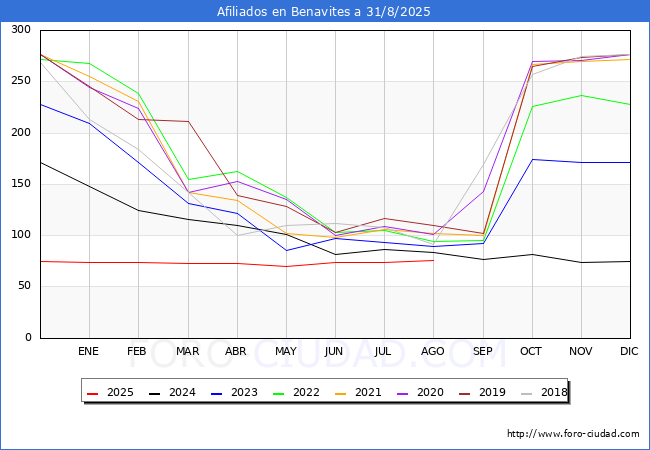Image resolution: width=650 pixels, height=450 pixels.
Task: Click the ABR month axis label
Action: pyautogui.click(x=236, y=351)
